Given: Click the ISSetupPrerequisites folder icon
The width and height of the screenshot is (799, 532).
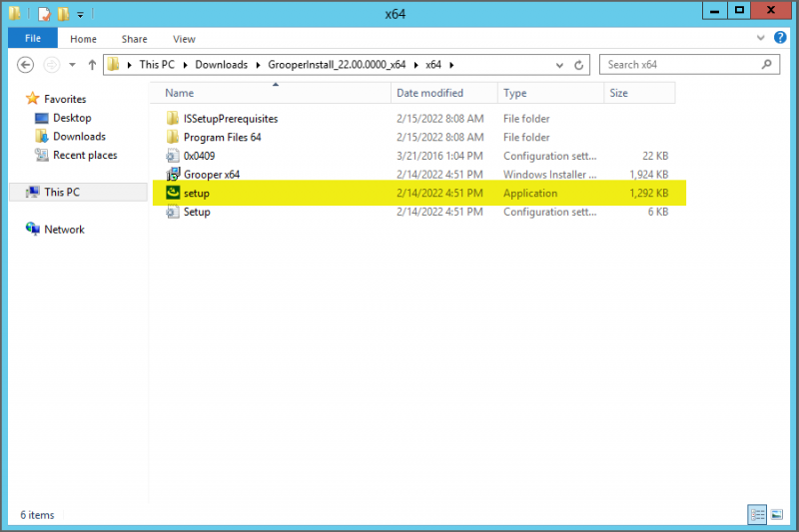Looking at the screenshot, I should tap(173, 119).
